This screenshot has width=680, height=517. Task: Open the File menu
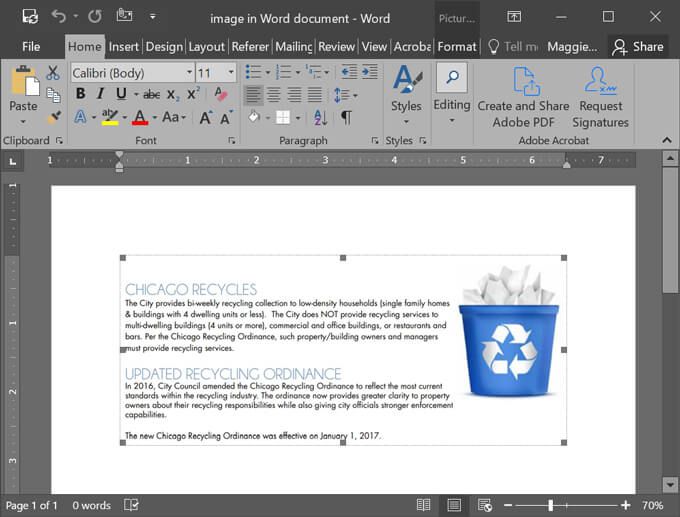(31, 46)
